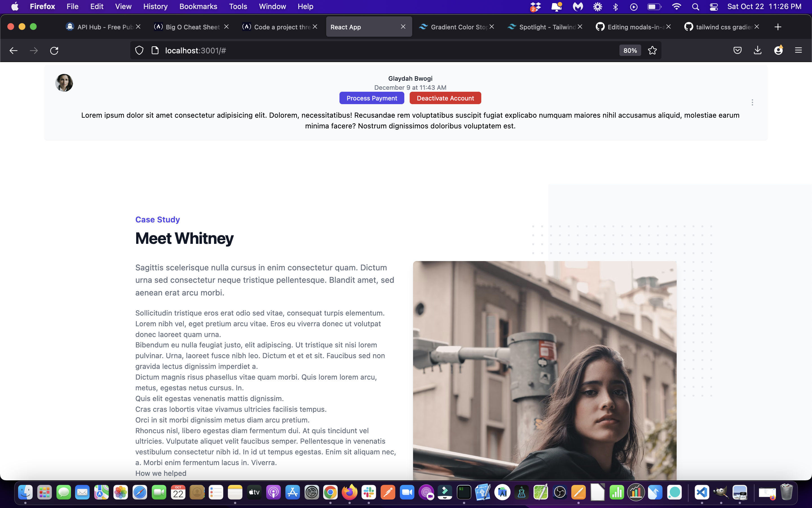Screen dimensions: 812x508
Task: Reset the 80% zoom level badge
Action: coord(630,51)
